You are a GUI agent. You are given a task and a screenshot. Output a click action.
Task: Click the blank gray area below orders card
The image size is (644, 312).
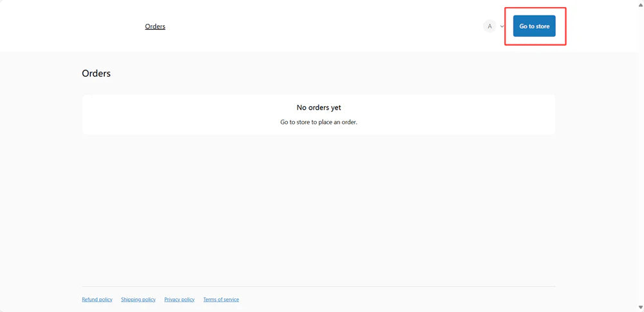[x=319, y=206]
